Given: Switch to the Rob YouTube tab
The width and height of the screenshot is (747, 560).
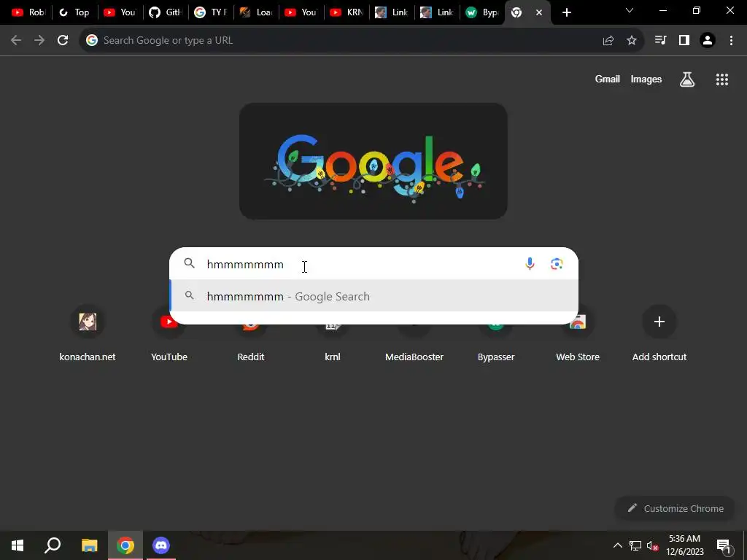Looking at the screenshot, I should coord(28,12).
